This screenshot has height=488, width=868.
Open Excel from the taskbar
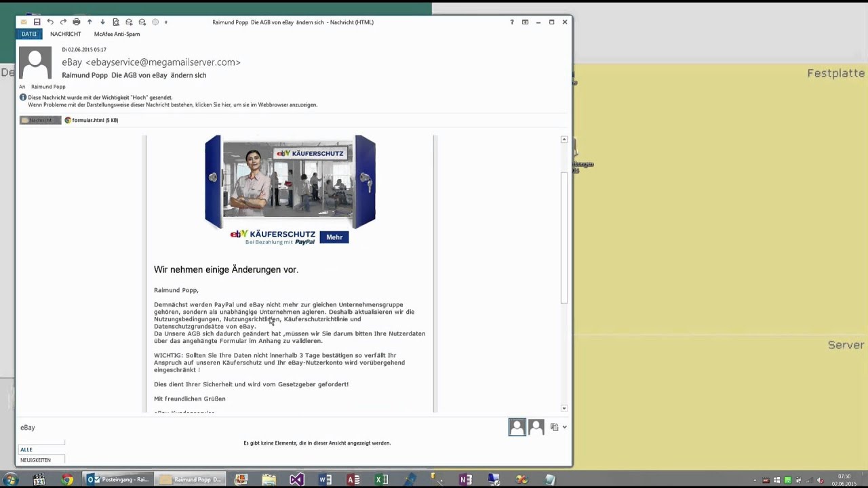tap(382, 480)
